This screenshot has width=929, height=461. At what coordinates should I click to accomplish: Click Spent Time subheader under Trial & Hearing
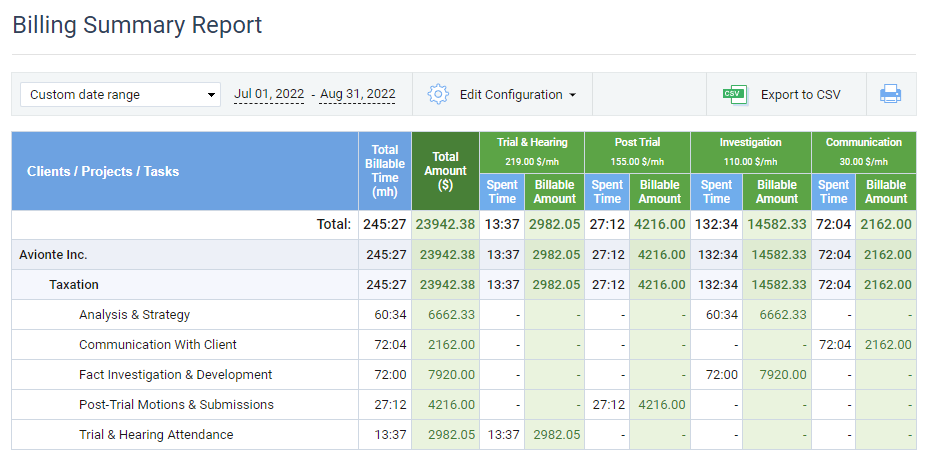point(502,192)
